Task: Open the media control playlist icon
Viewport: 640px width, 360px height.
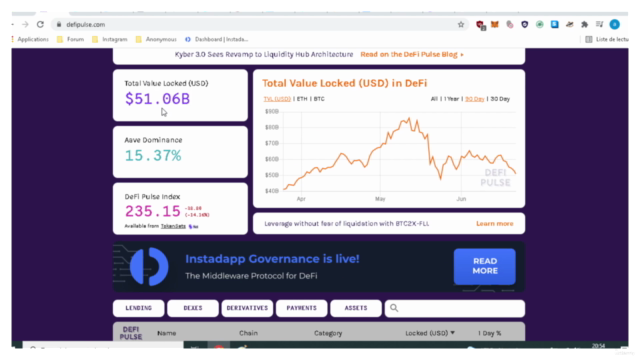Action: (599, 24)
